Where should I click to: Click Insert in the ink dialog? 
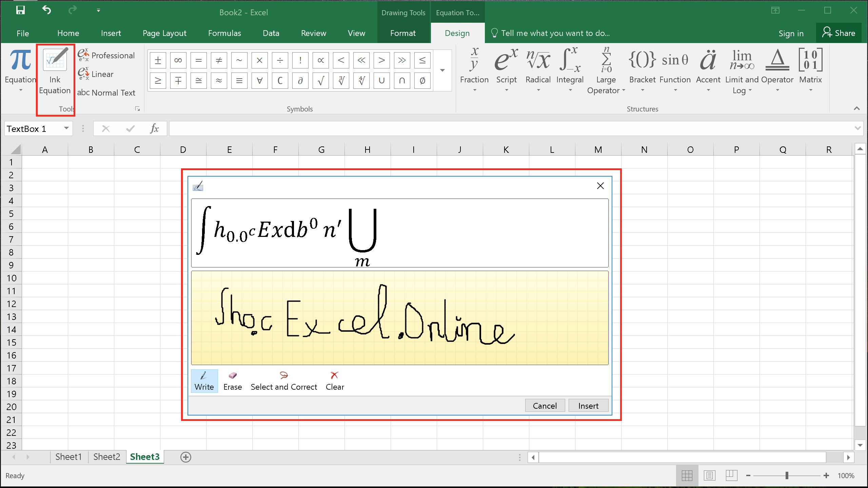pyautogui.click(x=588, y=406)
